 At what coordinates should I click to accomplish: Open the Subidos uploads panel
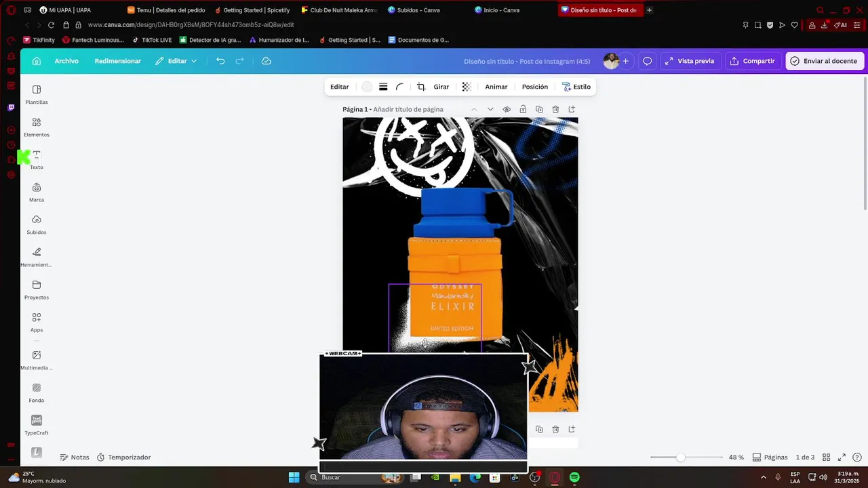pos(37,224)
